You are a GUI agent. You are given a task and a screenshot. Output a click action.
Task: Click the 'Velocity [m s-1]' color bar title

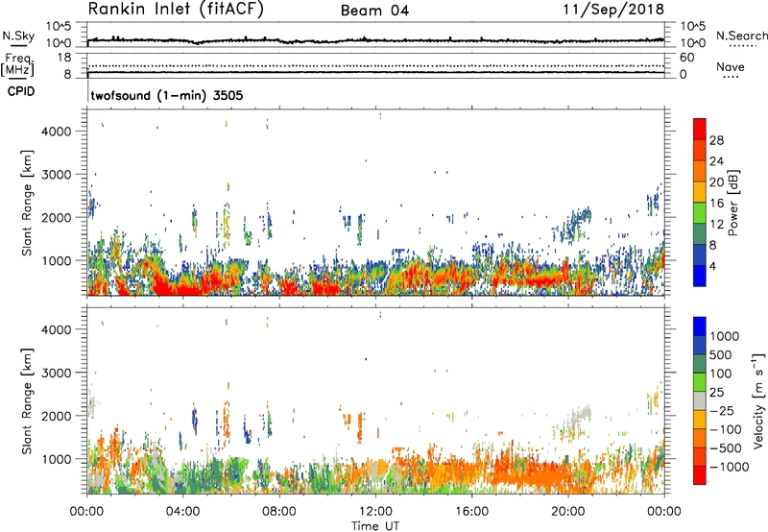point(758,400)
